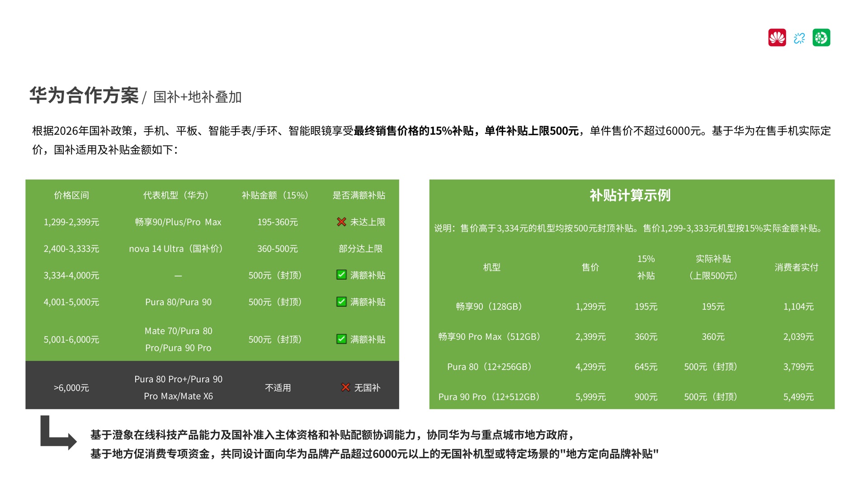Image resolution: width=868 pixels, height=488 pixels.
Task: Click the 华为合作方案 title
Action: pyautogui.click(x=84, y=95)
